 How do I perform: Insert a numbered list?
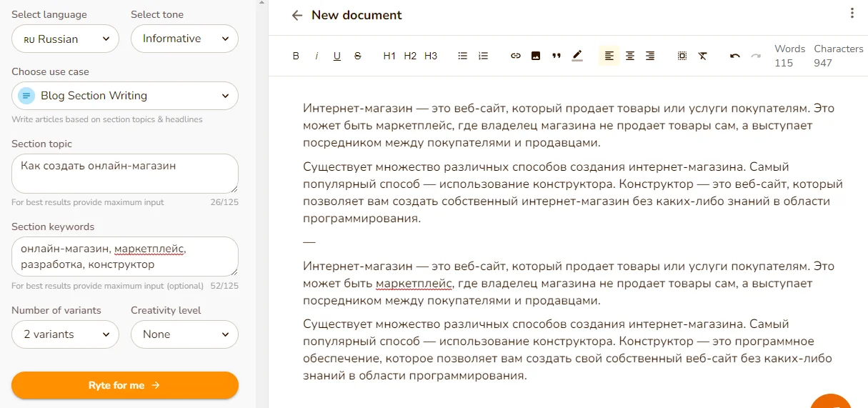[x=483, y=56]
